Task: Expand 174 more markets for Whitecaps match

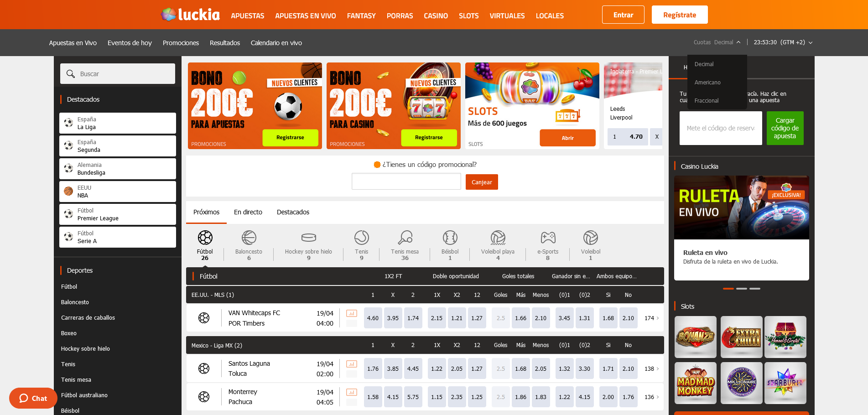Action: (652, 318)
